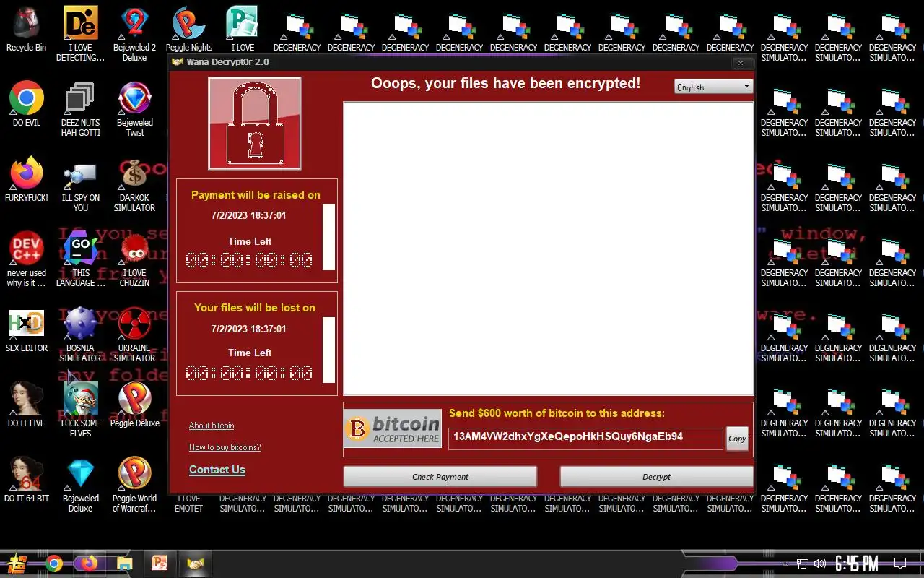
Task: Open the About bitcoin link
Action: click(x=212, y=426)
